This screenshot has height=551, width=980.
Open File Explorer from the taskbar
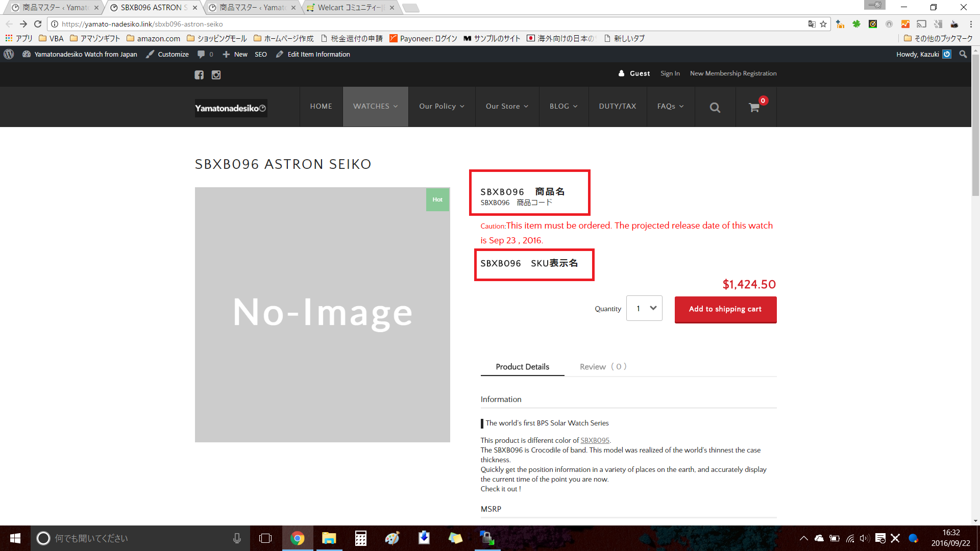point(329,538)
